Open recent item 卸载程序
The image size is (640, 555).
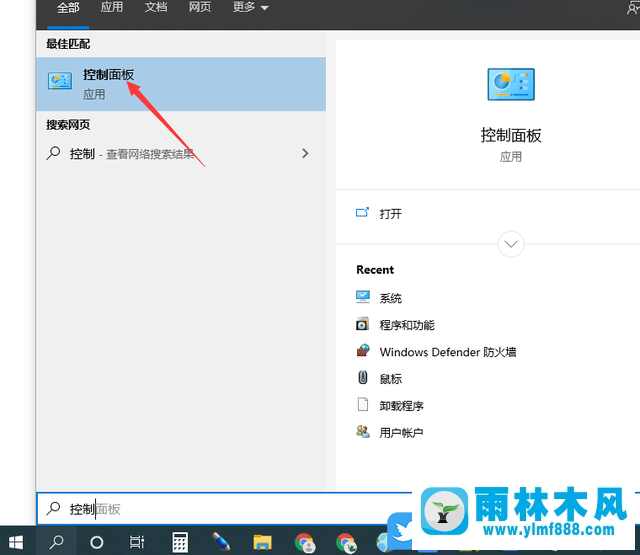tap(402, 406)
